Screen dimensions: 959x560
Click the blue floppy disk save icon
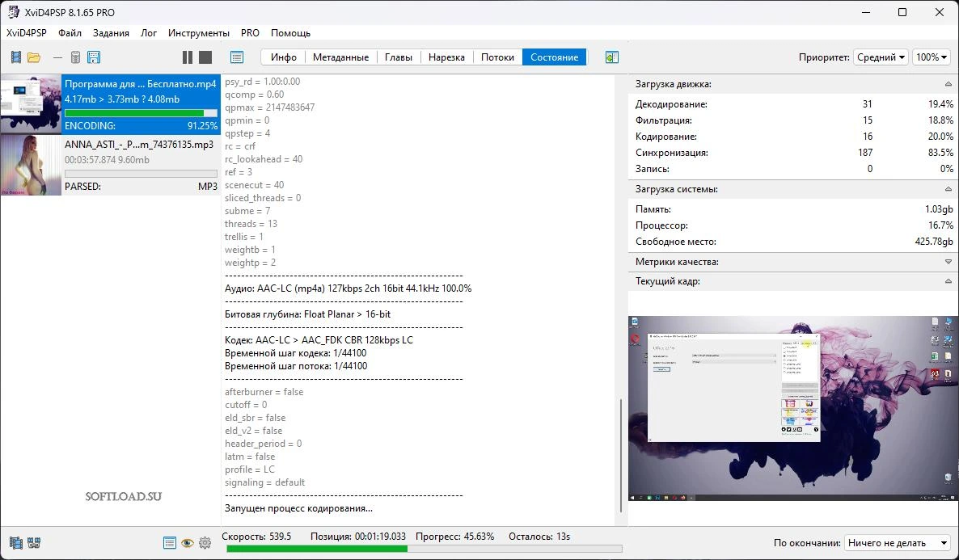point(94,57)
